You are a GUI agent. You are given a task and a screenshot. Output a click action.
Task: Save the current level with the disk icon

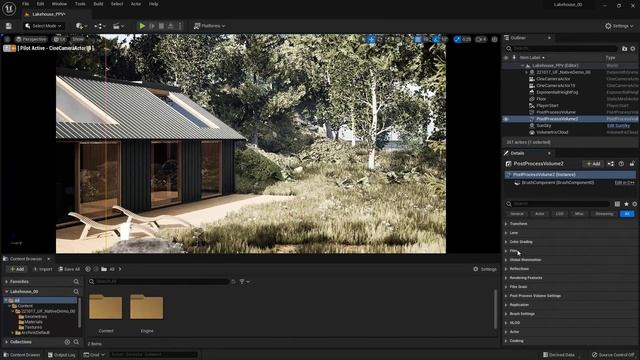[x=9, y=26]
